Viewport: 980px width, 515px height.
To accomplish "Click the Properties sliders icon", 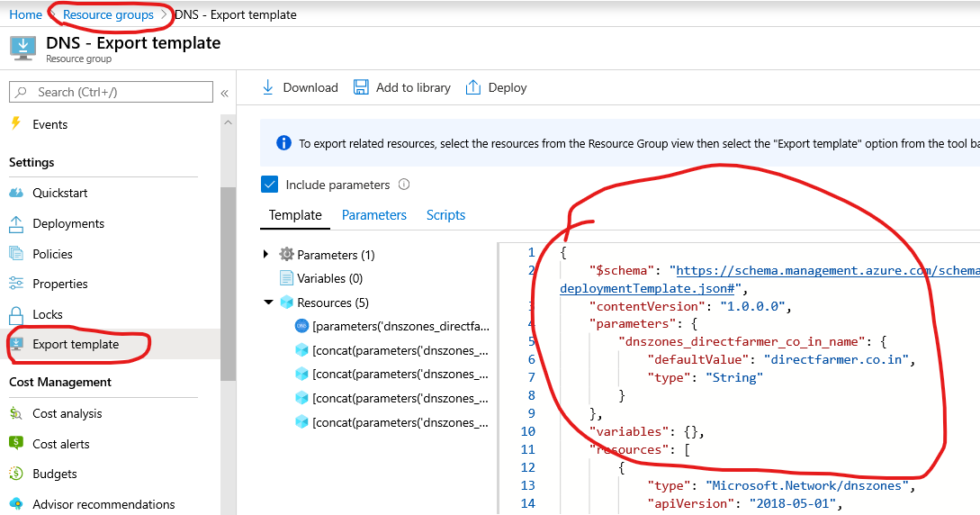I will pyautogui.click(x=16, y=283).
